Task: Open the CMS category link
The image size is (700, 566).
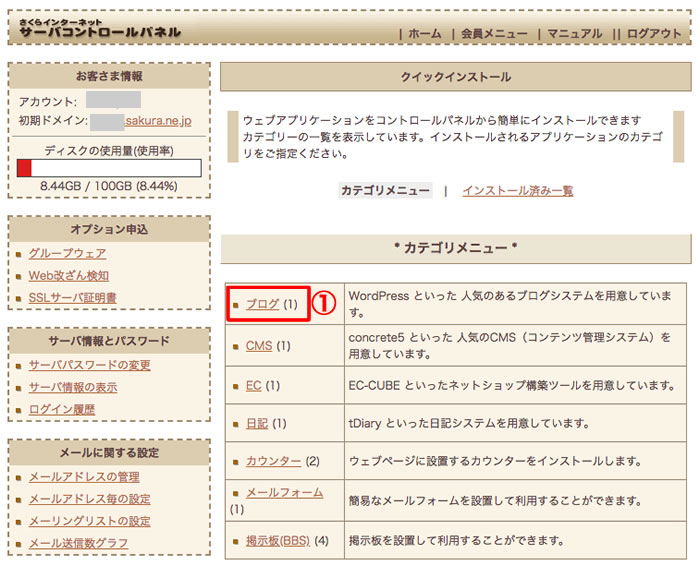Action: coord(258,346)
